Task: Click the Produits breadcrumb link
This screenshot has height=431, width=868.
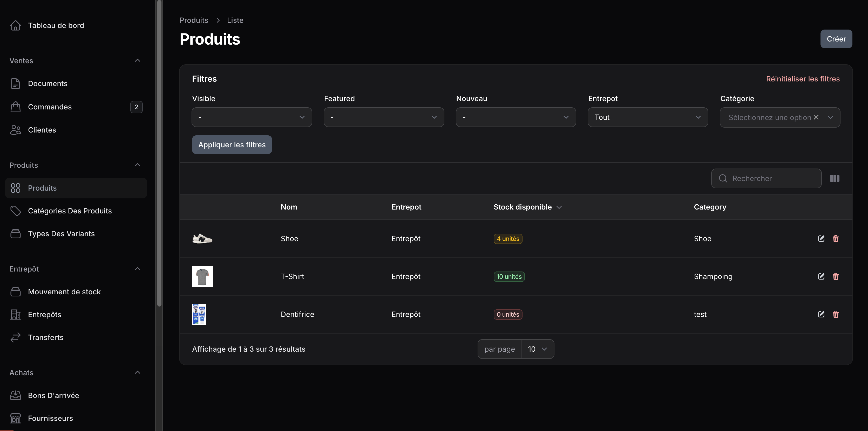Action: pyautogui.click(x=194, y=20)
